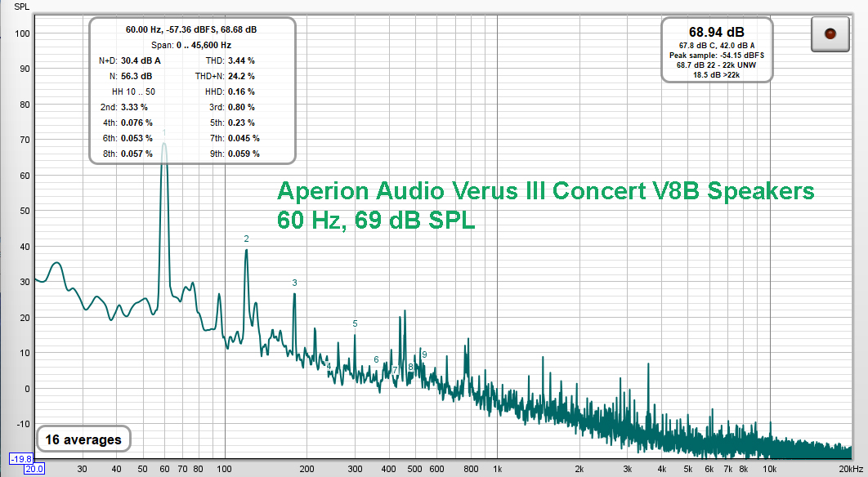Click the '2nd: 3.33 %' harmonic value
This screenshot has height=477, width=868.
(x=124, y=107)
